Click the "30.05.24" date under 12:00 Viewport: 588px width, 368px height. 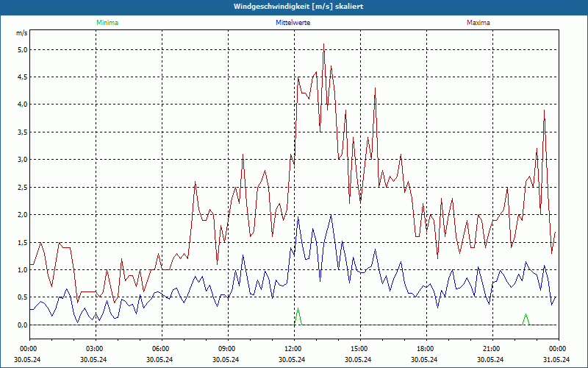coord(292,359)
